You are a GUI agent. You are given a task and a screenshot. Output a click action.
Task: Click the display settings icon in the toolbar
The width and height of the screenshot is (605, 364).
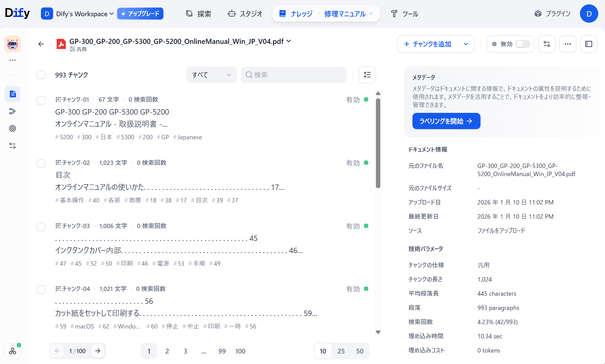click(547, 44)
